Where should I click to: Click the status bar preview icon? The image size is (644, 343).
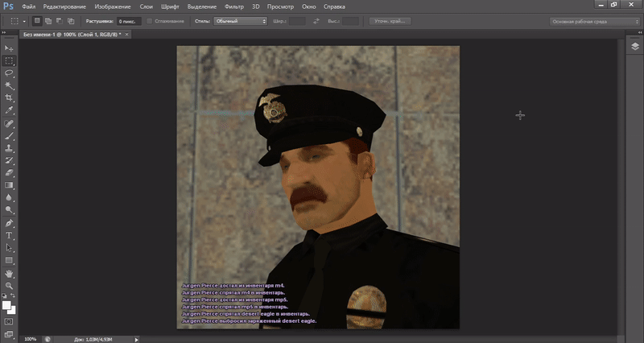(47, 339)
